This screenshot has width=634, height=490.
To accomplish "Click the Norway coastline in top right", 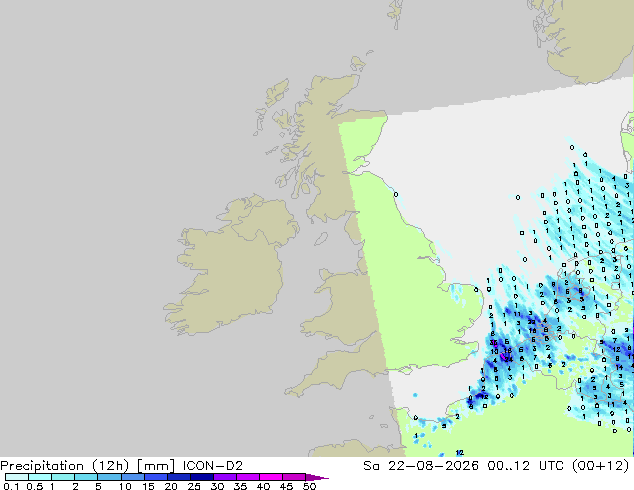I will [x=582, y=38].
